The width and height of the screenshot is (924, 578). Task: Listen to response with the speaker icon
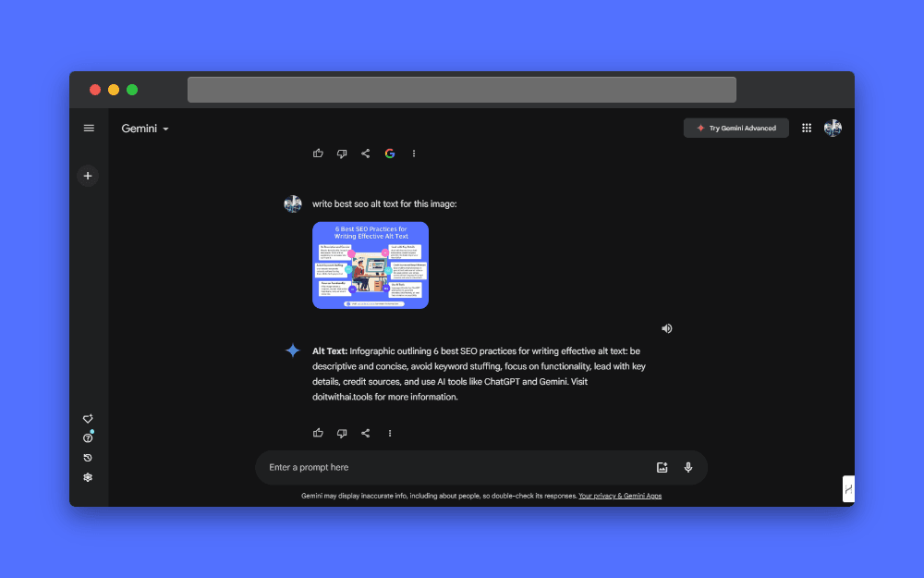[666, 328]
